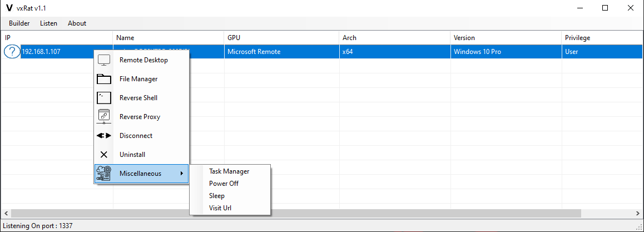Click the scrollbar right arrow
Screen dimensions: 644x232
coord(637,214)
